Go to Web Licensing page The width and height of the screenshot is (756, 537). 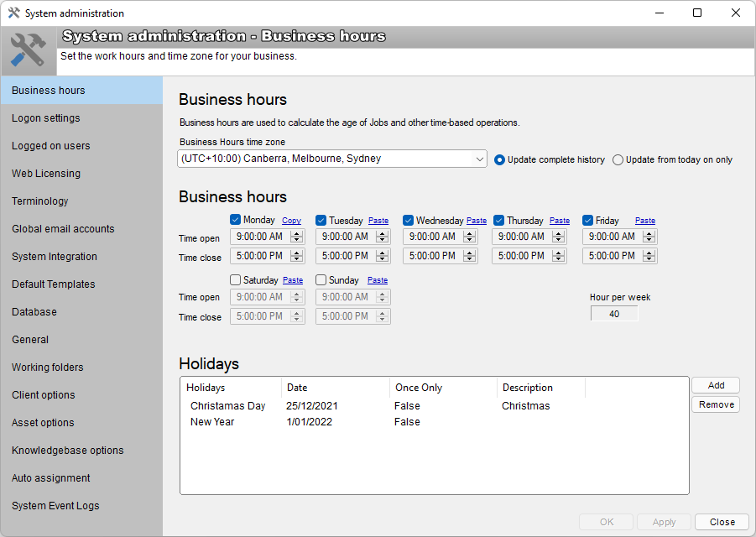(x=81, y=174)
